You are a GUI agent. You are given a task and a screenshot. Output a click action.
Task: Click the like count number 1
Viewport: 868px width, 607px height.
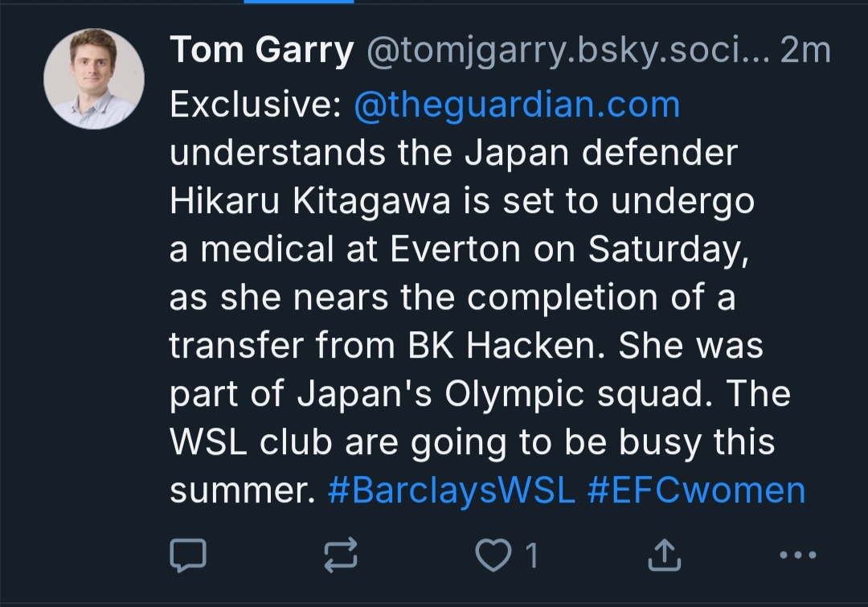coord(530,555)
